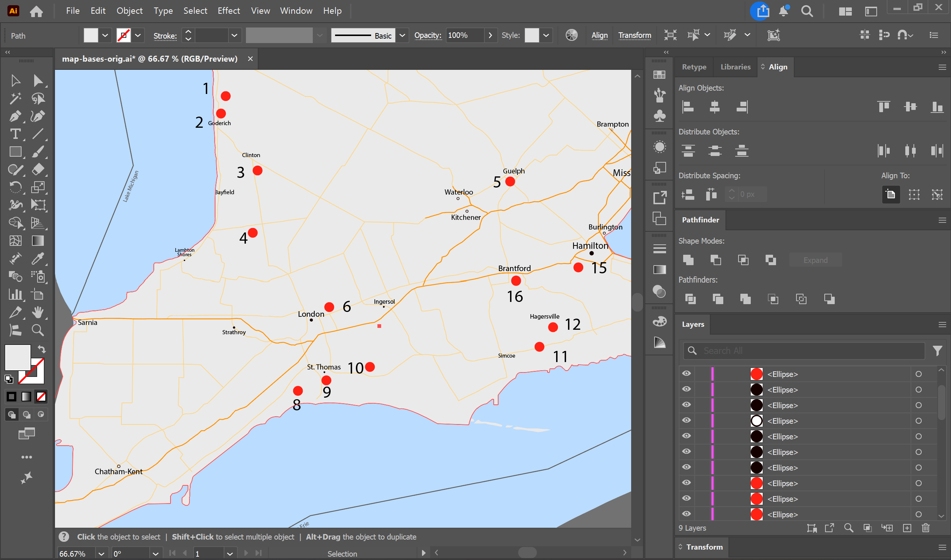Switch to the Libraries tab
Viewport: 951px width, 560px height.
(735, 67)
